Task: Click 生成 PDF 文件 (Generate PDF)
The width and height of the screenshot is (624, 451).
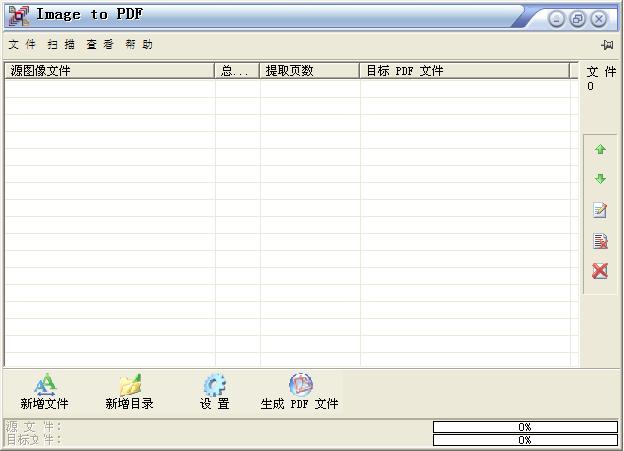Action: pos(300,392)
